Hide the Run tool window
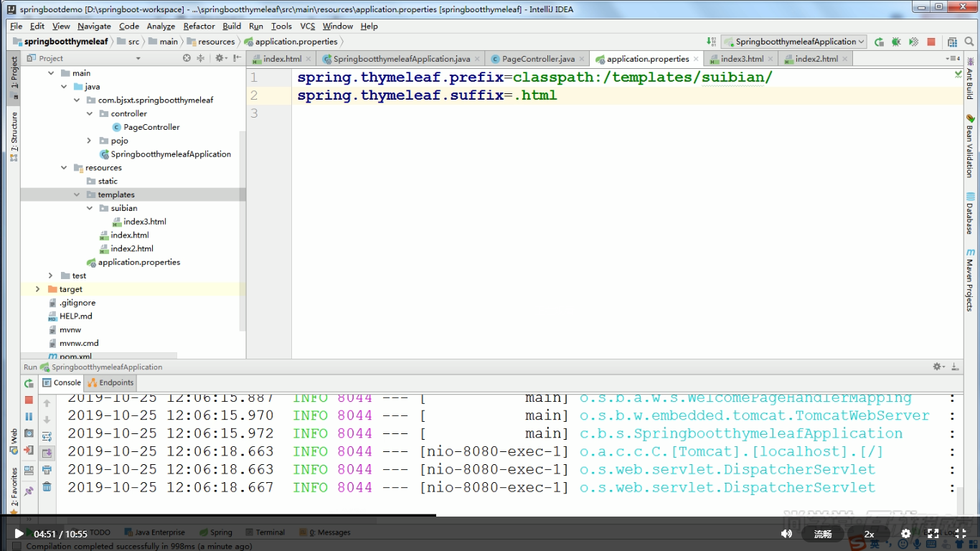The height and width of the screenshot is (551, 980). [x=955, y=367]
